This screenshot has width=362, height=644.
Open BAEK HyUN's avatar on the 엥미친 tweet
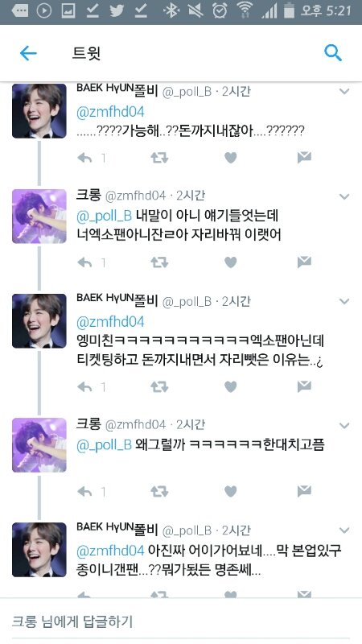[x=39, y=320]
